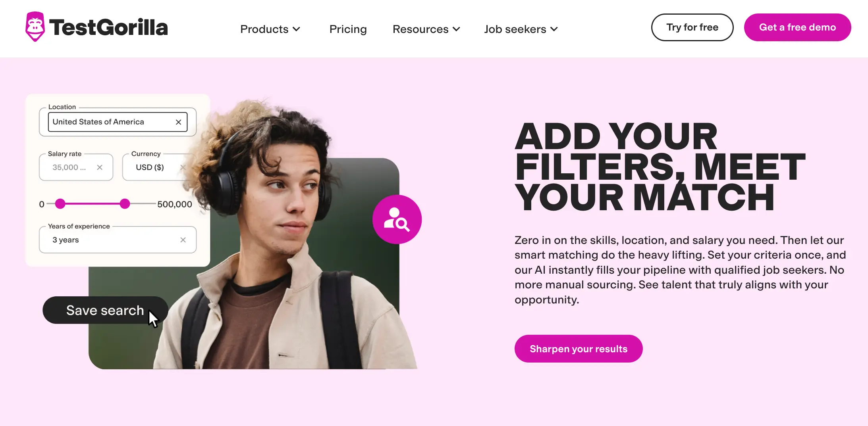The height and width of the screenshot is (426, 868).
Task: Open the Pricing page
Action: coord(347,29)
